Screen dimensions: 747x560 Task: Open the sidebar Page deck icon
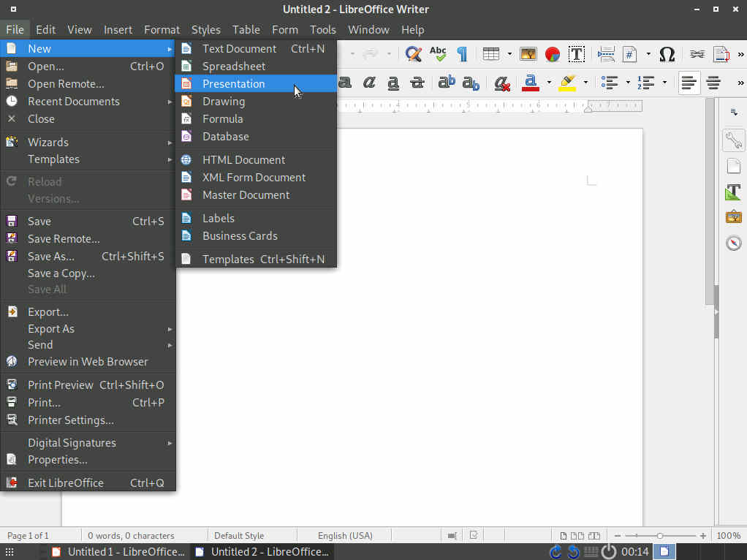(734, 167)
